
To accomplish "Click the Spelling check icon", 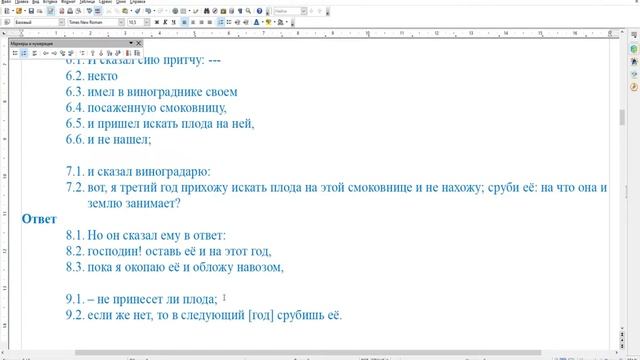I will tap(89, 11).
